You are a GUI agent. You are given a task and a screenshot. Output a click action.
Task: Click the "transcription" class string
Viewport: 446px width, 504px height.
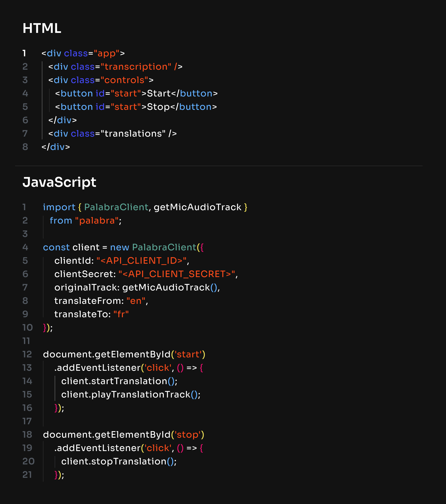point(136,67)
